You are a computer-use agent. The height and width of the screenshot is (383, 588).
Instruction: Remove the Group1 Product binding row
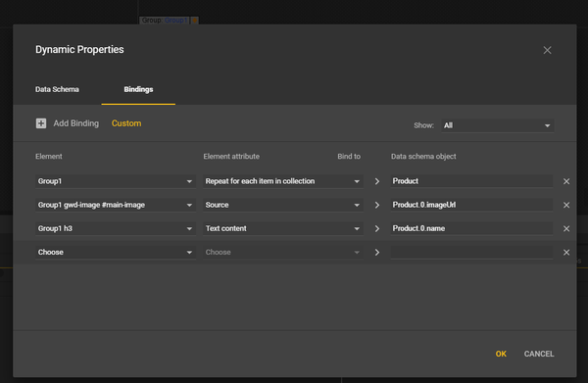pos(566,181)
